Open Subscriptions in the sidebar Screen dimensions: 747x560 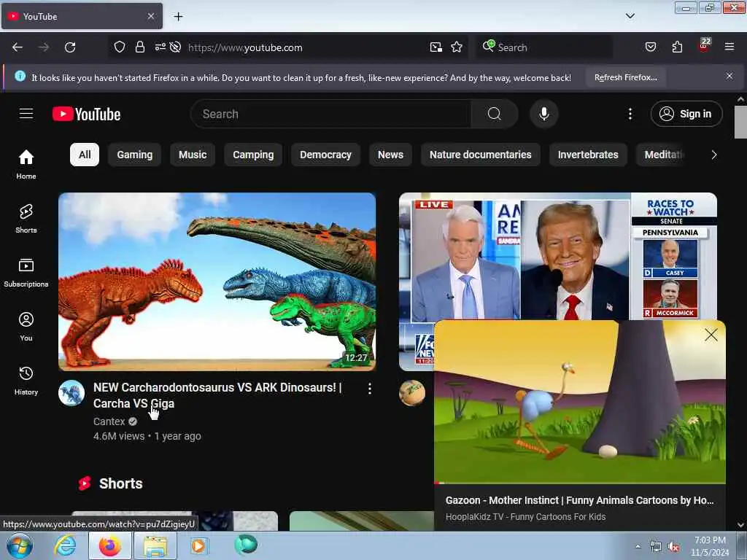pos(26,273)
